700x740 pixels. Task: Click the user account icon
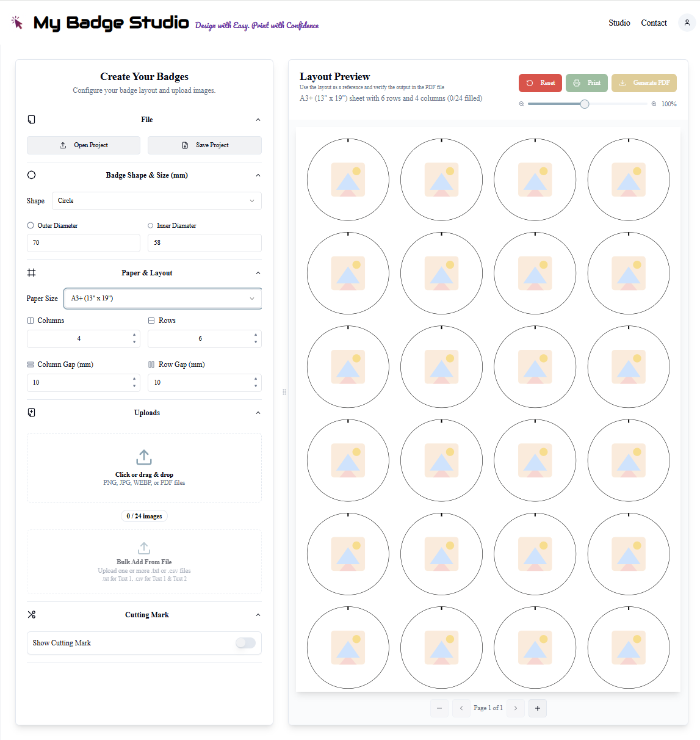coord(687,23)
